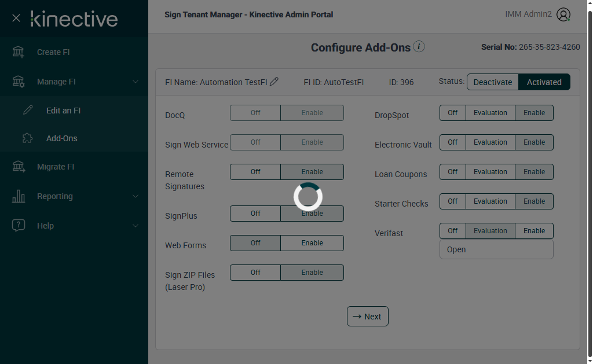Click the Migrate FI bank arrow icon
The image size is (593, 364).
pyautogui.click(x=18, y=167)
